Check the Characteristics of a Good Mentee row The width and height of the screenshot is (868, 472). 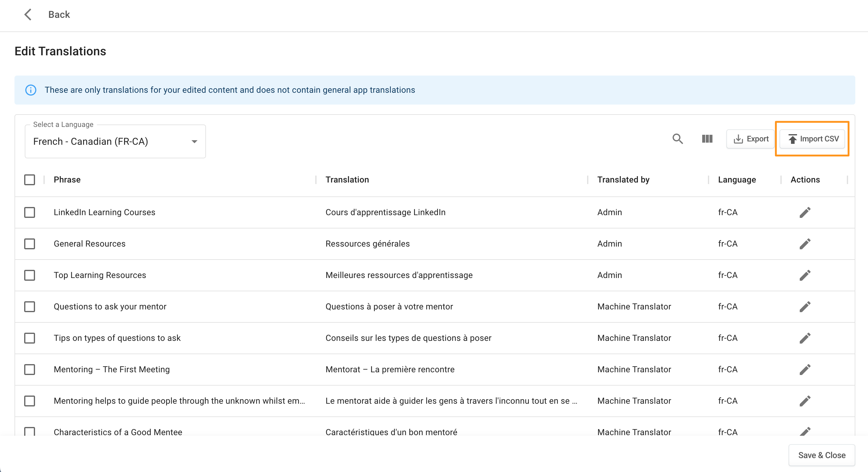[x=30, y=432]
